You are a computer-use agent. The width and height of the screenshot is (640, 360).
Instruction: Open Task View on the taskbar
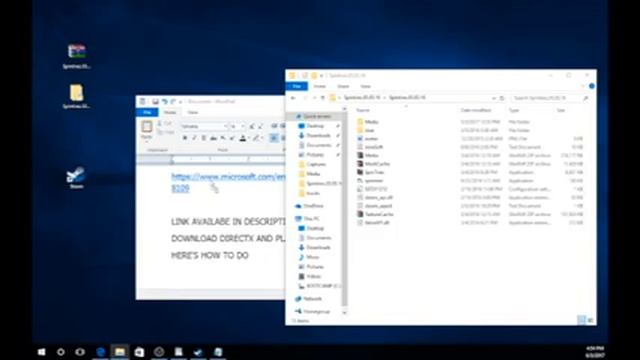[x=80, y=352]
